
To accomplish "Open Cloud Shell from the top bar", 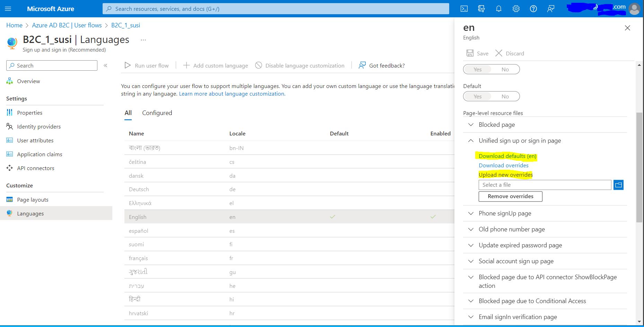I will pos(464,9).
